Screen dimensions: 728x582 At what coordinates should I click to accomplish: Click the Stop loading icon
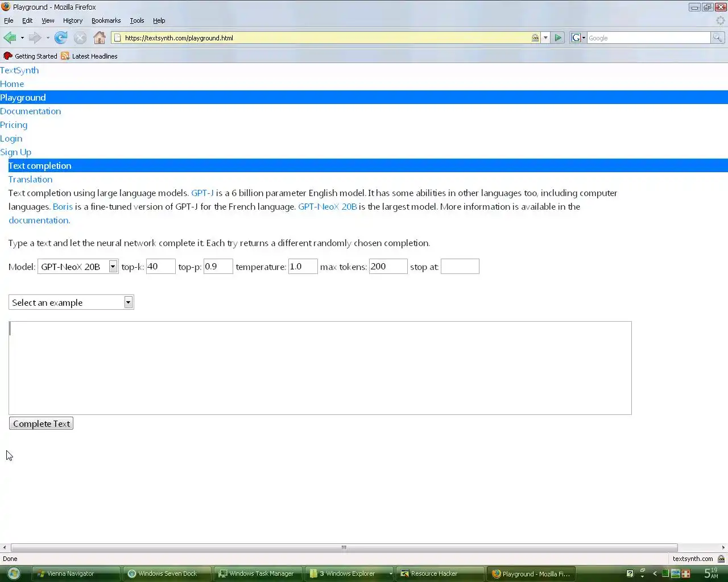(80, 38)
